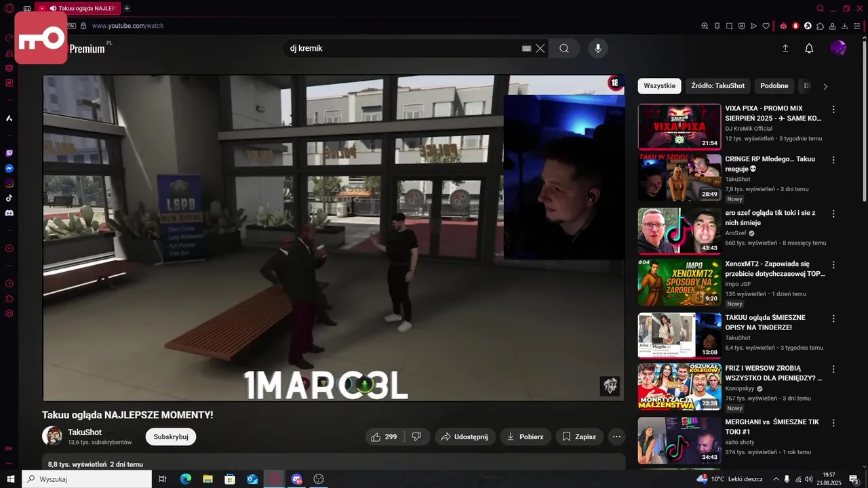Open Microsoft Edge from taskbar
868x488 pixels.
click(x=186, y=479)
